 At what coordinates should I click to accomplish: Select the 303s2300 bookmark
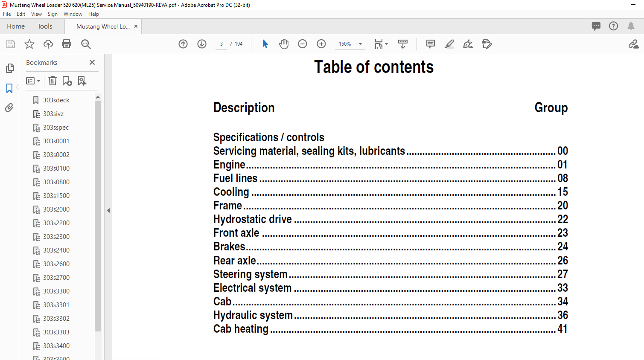tap(56, 237)
